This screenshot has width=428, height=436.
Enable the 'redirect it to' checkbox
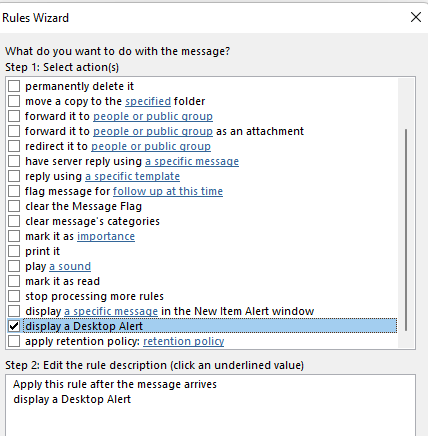(x=14, y=146)
